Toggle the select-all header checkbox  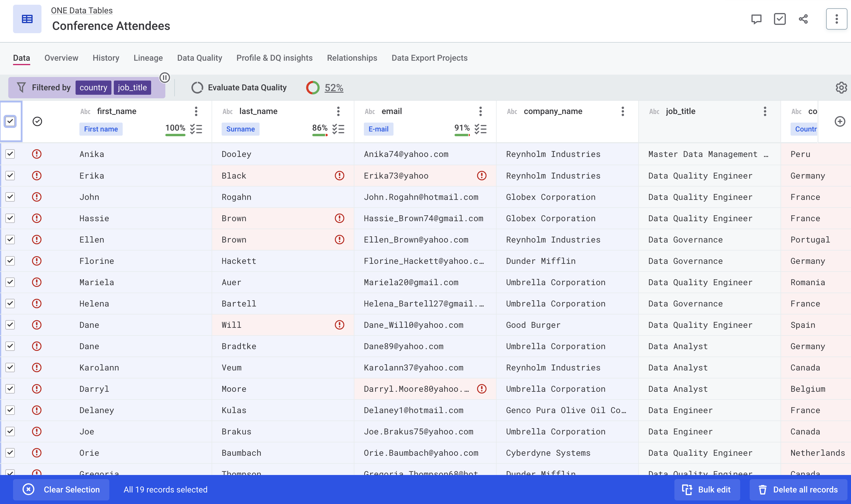pos(10,121)
